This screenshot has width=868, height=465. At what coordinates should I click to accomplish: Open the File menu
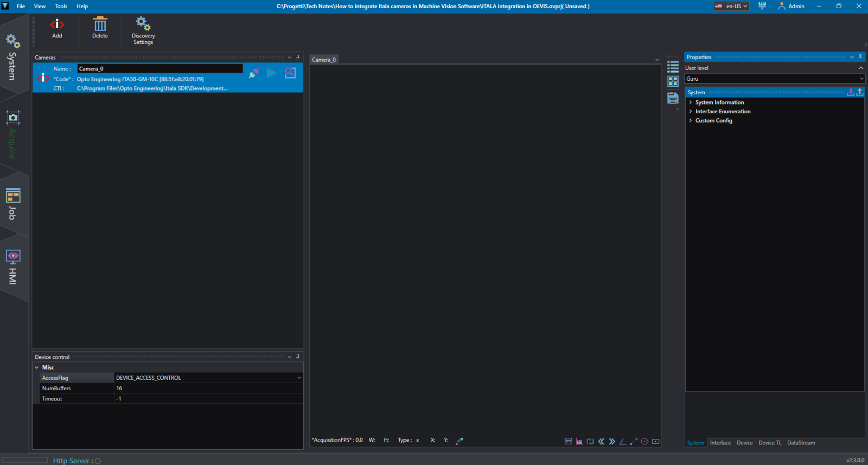coord(21,6)
